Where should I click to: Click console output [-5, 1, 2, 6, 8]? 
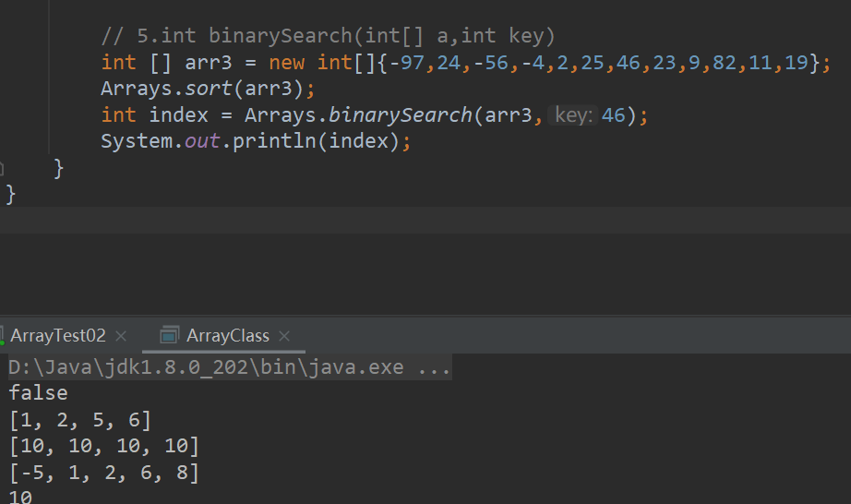point(103,474)
